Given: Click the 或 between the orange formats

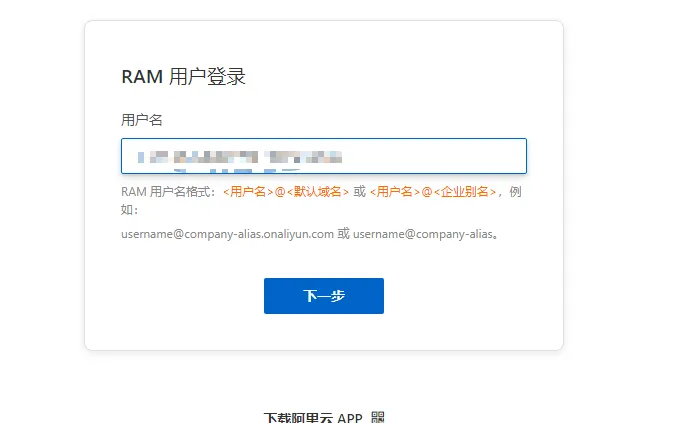Looking at the screenshot, I should (359, 191).
